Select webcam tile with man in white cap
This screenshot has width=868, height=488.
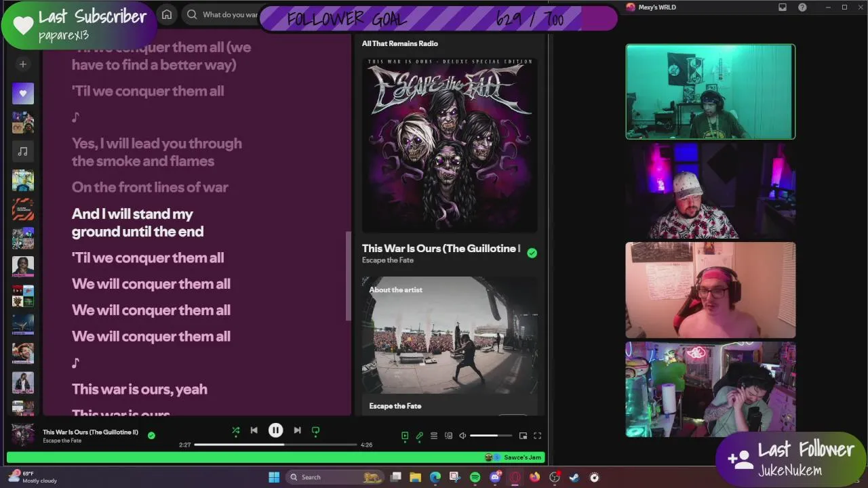(x=710, y=191)
